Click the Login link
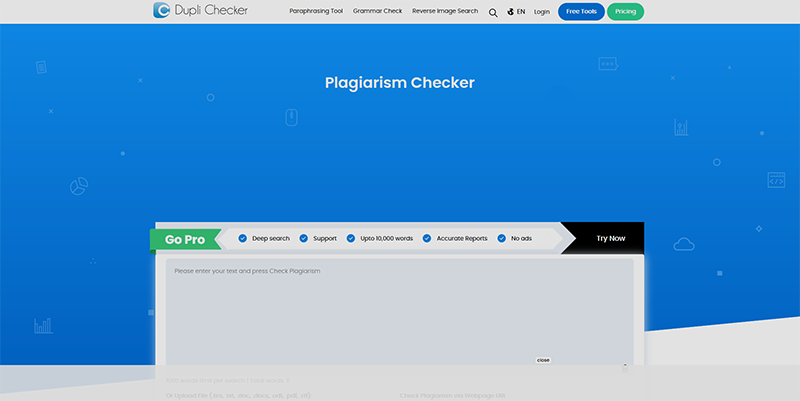800x401 pixels. tap(542, 12)
